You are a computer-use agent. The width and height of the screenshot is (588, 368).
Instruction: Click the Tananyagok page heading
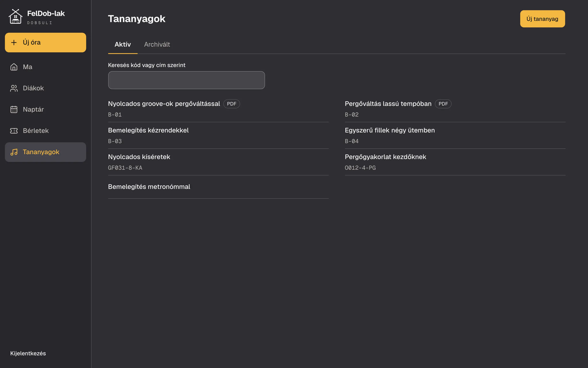[137, 19]
